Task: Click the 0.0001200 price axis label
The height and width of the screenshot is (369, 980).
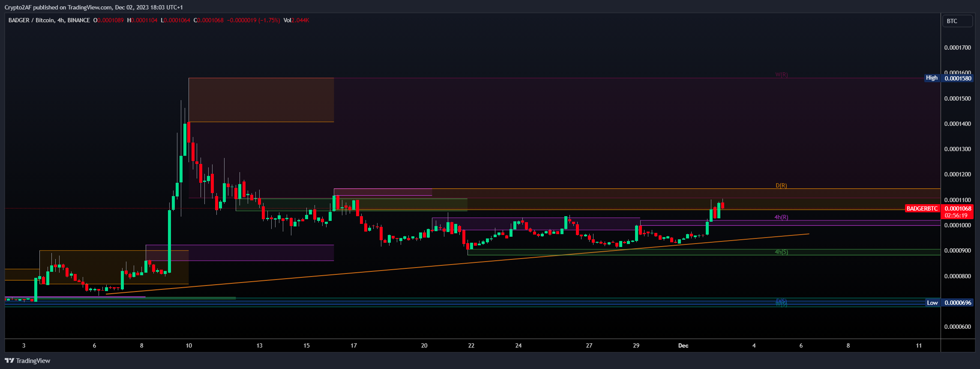Action: click(x=958, y=174)
